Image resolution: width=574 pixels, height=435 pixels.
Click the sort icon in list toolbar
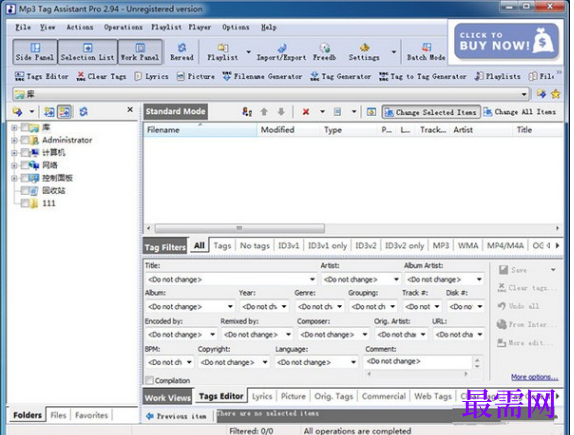click(x=247, y=112)
